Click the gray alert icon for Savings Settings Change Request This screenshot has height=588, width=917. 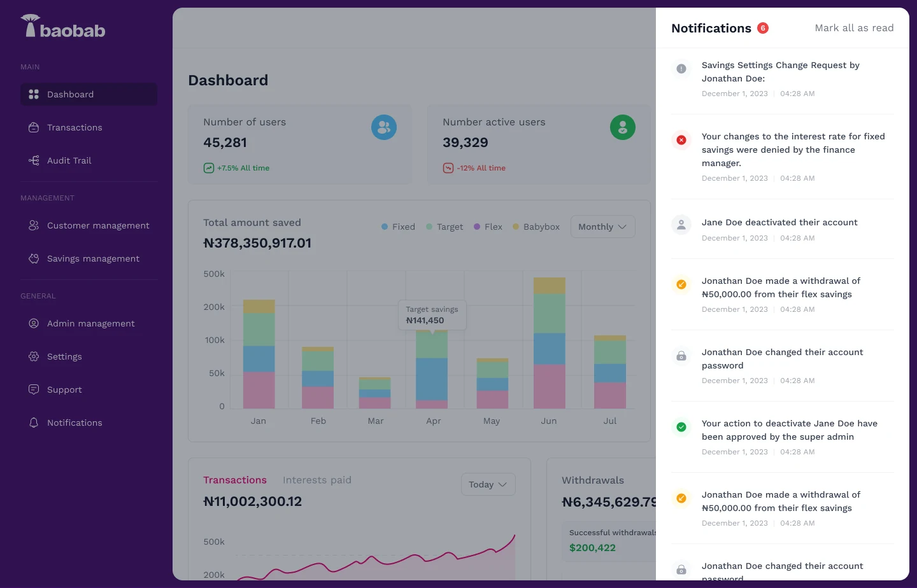pos(681,69)
